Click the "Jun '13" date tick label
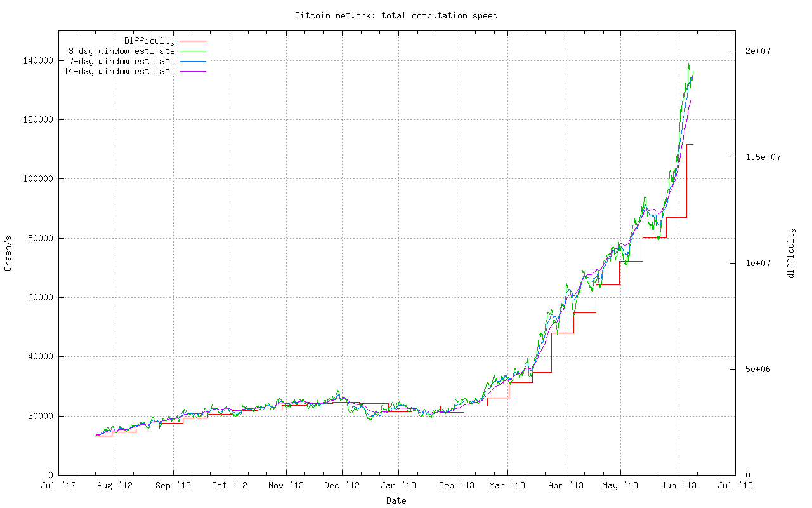 click(x=678, y=486)
